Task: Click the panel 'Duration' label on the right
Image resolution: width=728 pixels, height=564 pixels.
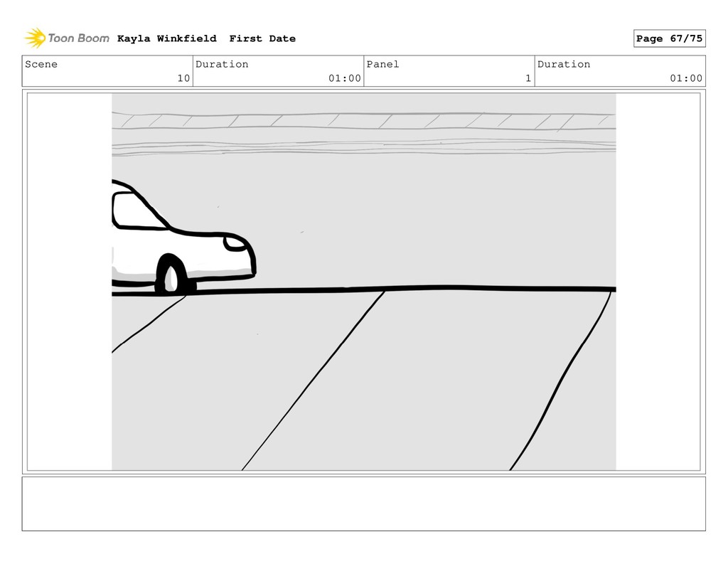Action: 564,64
